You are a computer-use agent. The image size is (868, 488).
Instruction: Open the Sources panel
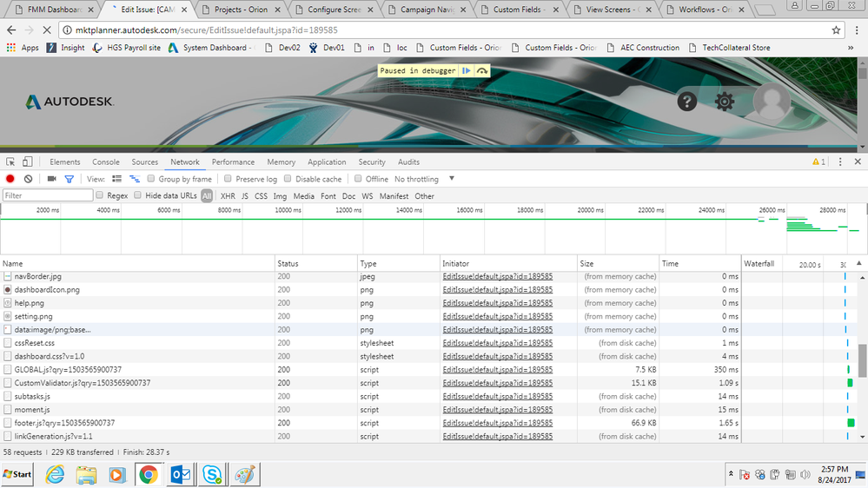tap(144, 162)
